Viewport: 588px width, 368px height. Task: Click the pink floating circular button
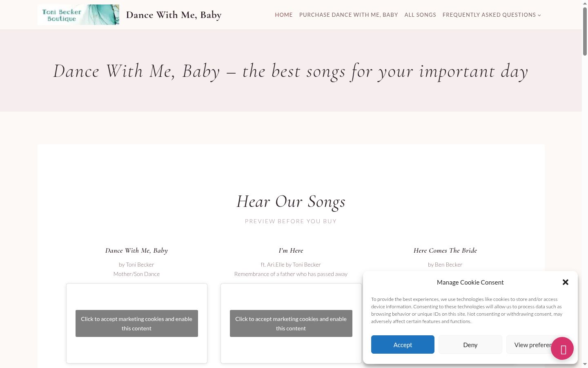tap(562, 348)
